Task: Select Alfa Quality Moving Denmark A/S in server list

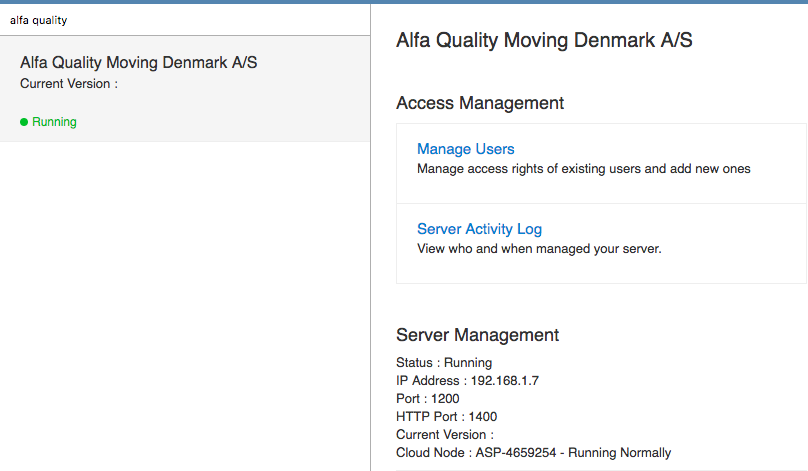Action: (185, 89)
